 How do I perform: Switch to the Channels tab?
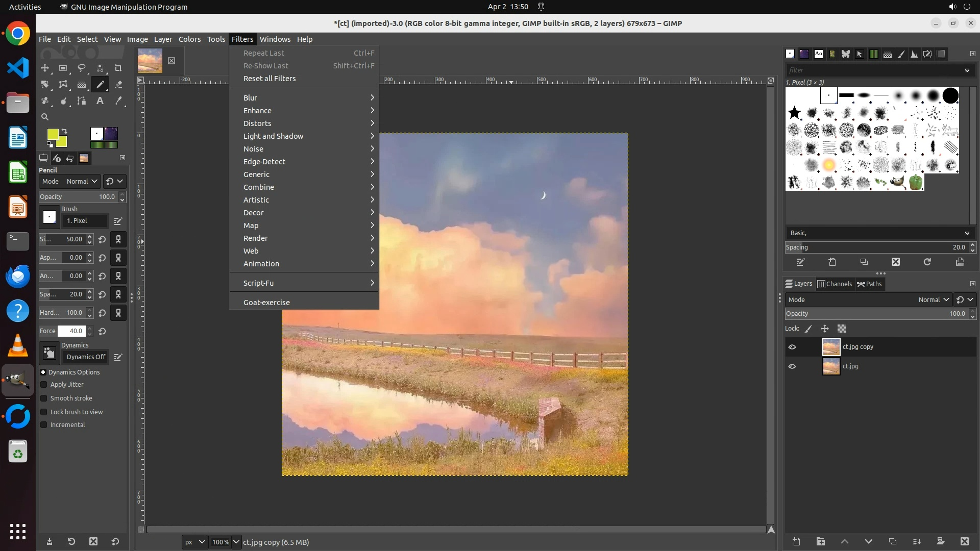tap(835, 284)
